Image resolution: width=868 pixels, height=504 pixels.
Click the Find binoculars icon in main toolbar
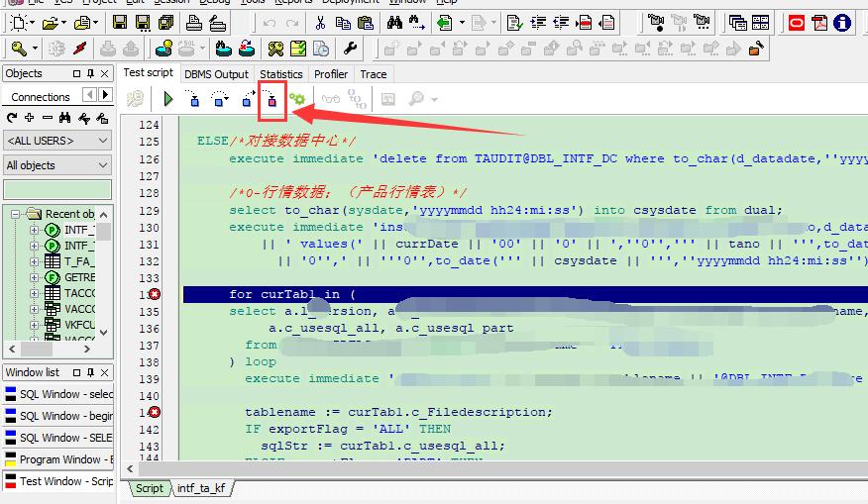tap(394, 23)
